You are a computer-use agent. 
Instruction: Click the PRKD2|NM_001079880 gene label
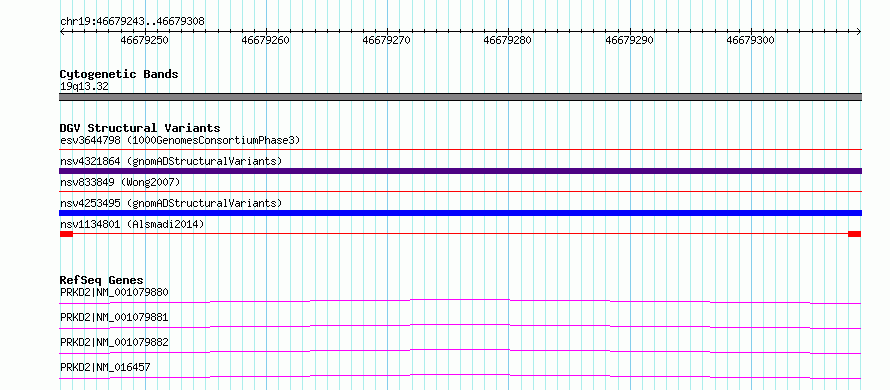click(x=114, y=292)
